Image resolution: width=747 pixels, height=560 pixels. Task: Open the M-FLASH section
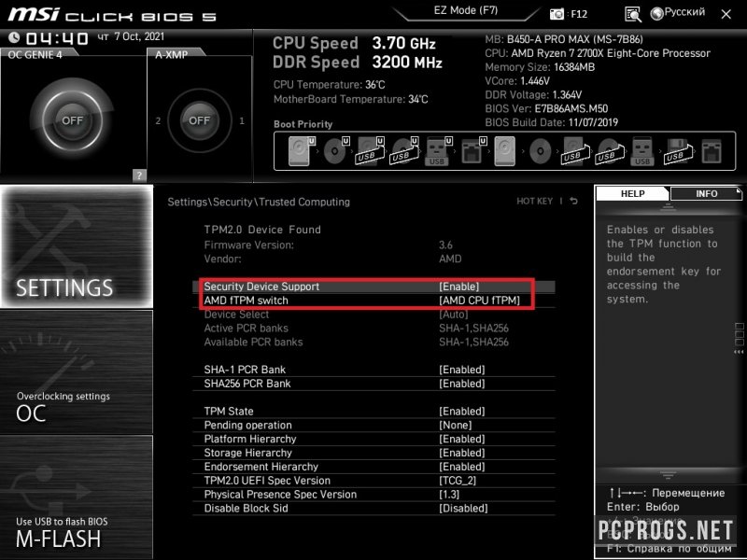77,497
